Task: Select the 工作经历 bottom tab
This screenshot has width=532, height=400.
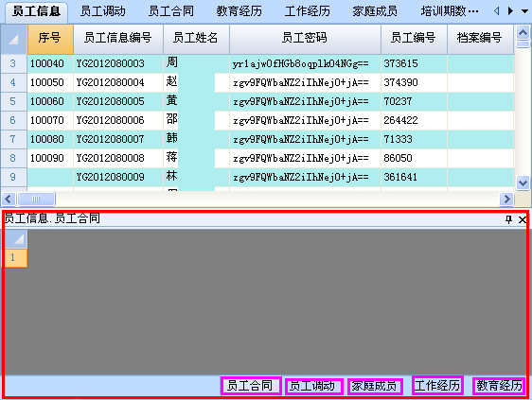Action: [437, 386]
